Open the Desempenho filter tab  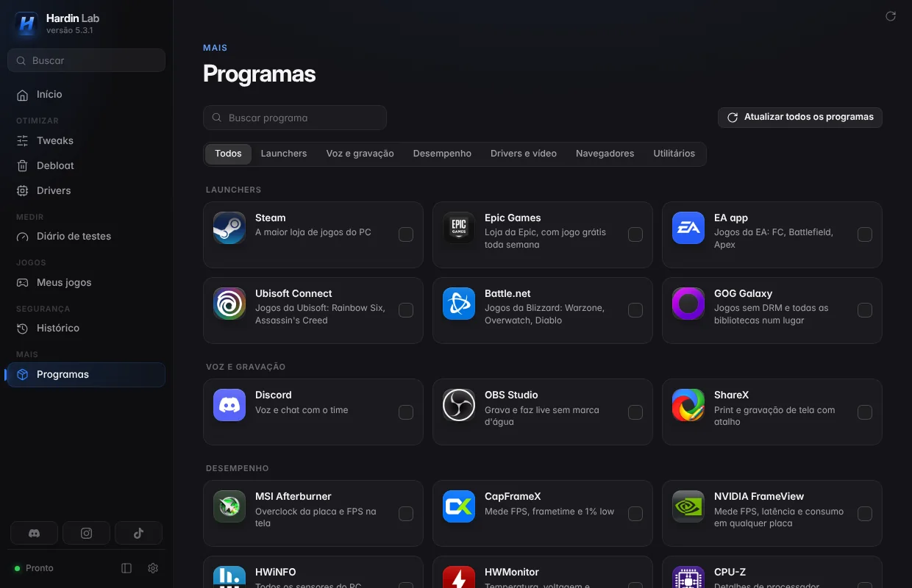point(442,154)
